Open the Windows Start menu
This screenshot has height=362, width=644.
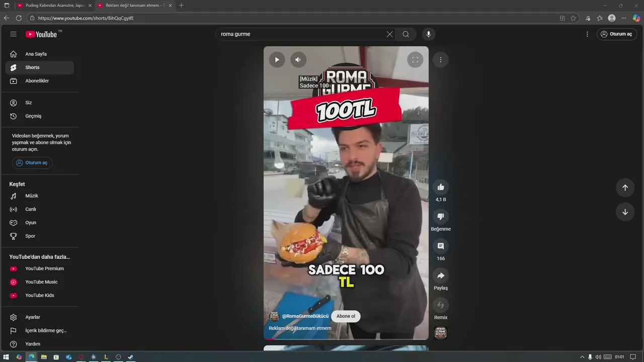7,357
